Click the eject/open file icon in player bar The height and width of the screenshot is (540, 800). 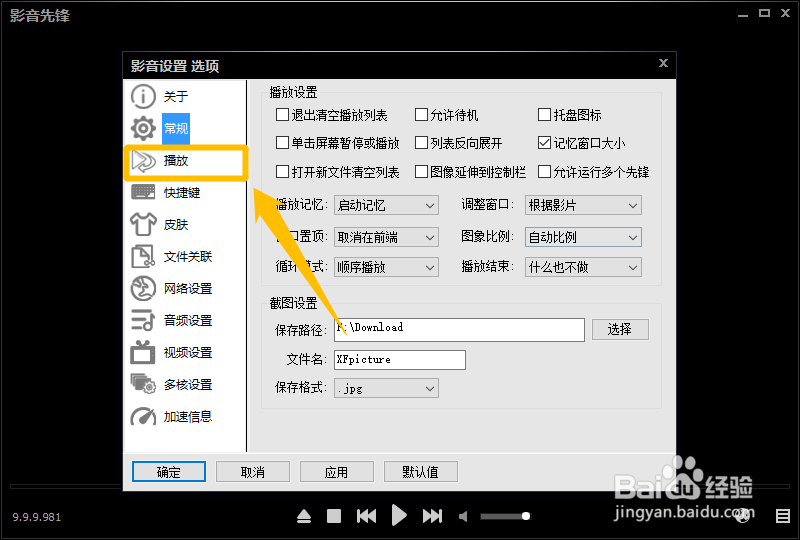pos(304,517)
